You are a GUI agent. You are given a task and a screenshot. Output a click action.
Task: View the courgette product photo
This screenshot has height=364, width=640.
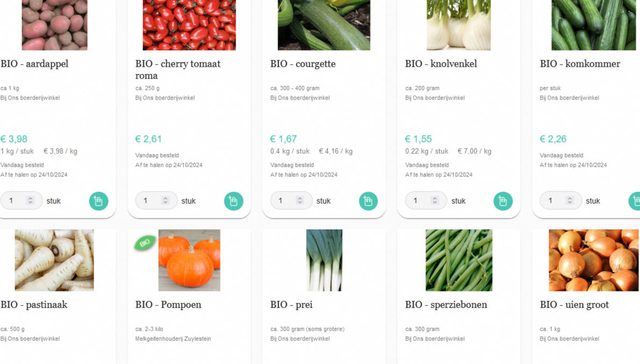tap(324, 25)
